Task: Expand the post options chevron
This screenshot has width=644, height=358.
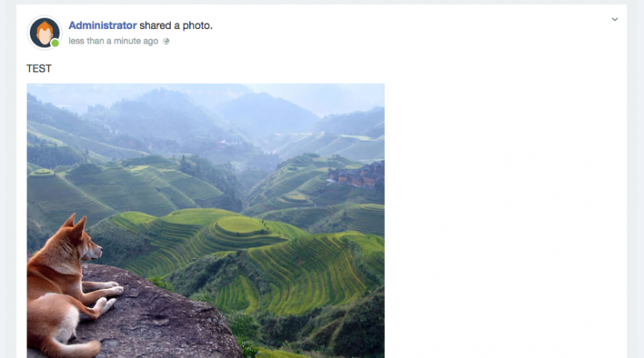Action: coord(614,19)
